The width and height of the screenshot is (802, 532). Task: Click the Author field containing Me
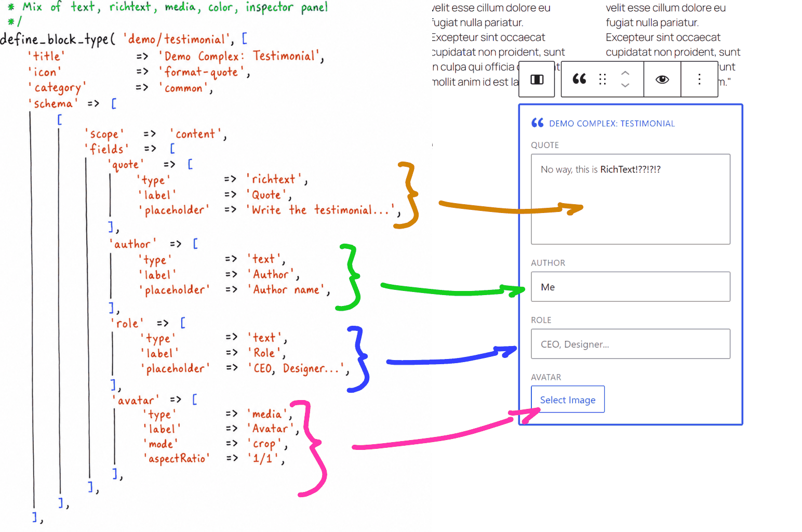[631, 287]
